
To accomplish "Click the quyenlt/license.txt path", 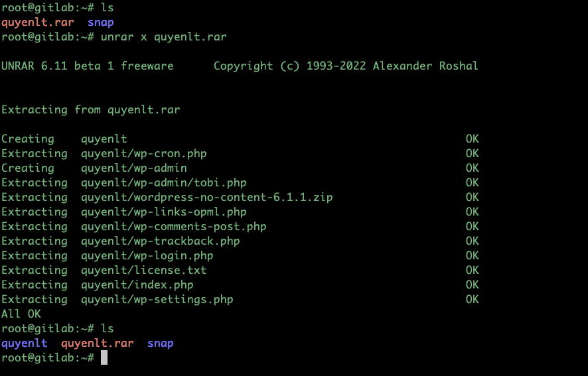I will point(143,271).
